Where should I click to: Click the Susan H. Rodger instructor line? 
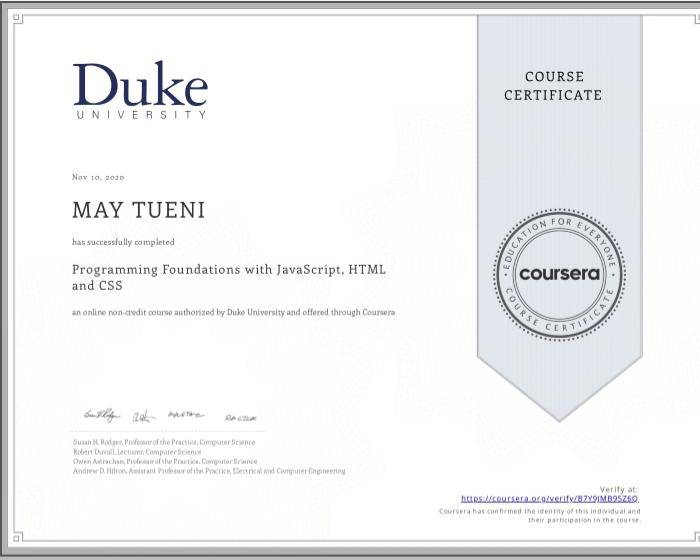[163, 442]
